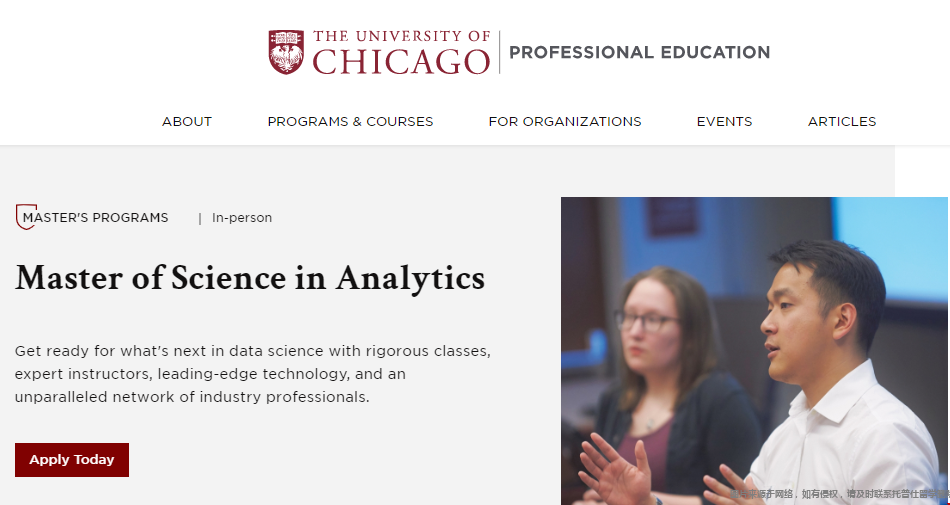Click the In-person format label
Screen dimensions: 950x505
coord(242,218)
